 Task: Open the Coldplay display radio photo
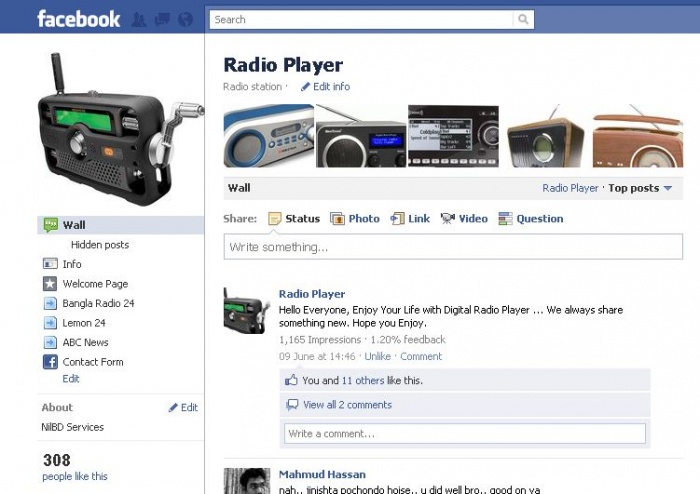pyautogui.click(x=453, y=136)
